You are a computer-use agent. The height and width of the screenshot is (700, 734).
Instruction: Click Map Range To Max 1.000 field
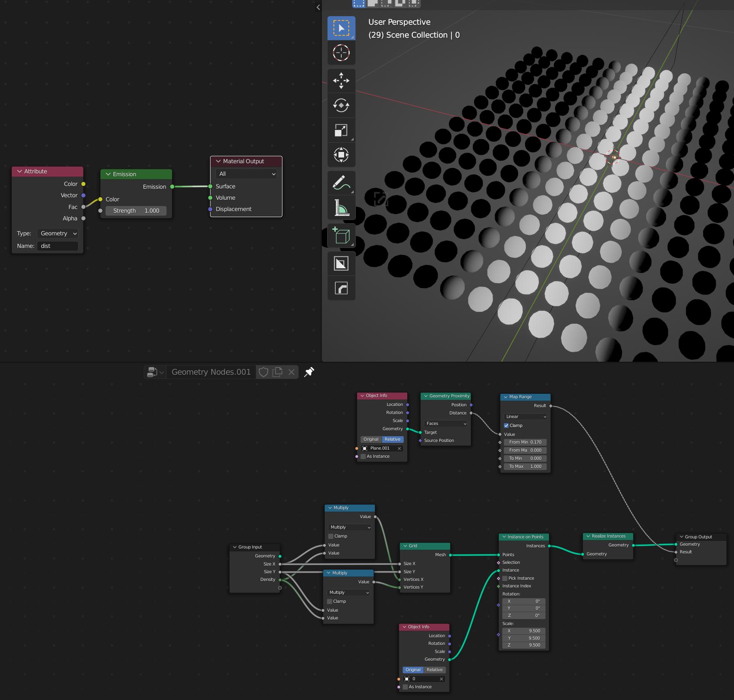point(525,466)
